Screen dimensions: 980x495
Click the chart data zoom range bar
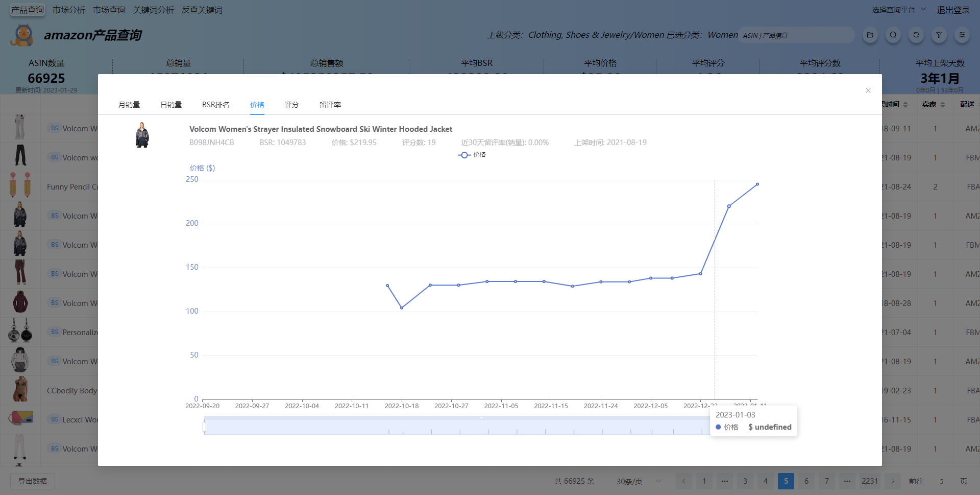pyautogui.click(x=457, y=427)
